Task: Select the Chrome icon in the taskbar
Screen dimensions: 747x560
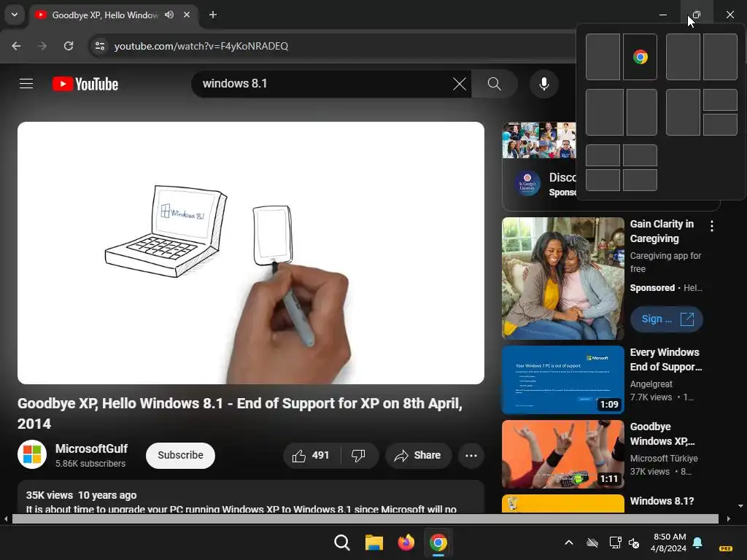Action: point(438,542)
